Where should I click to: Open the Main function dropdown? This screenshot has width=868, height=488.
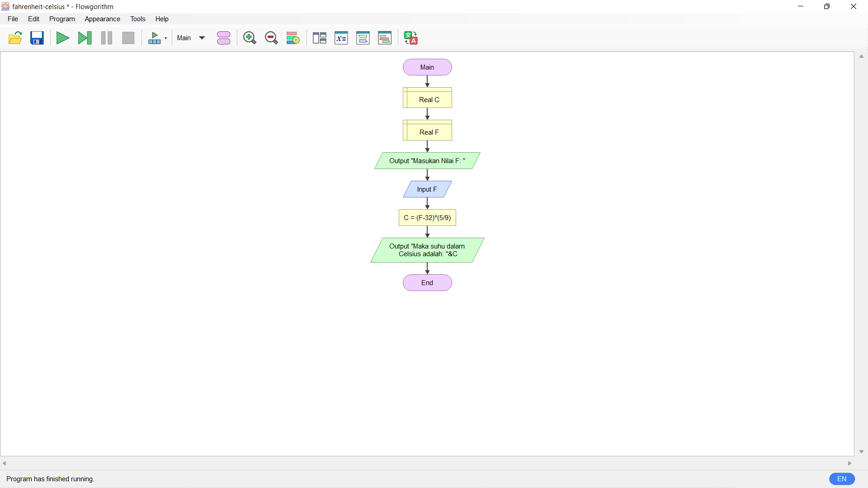(190, 38)
